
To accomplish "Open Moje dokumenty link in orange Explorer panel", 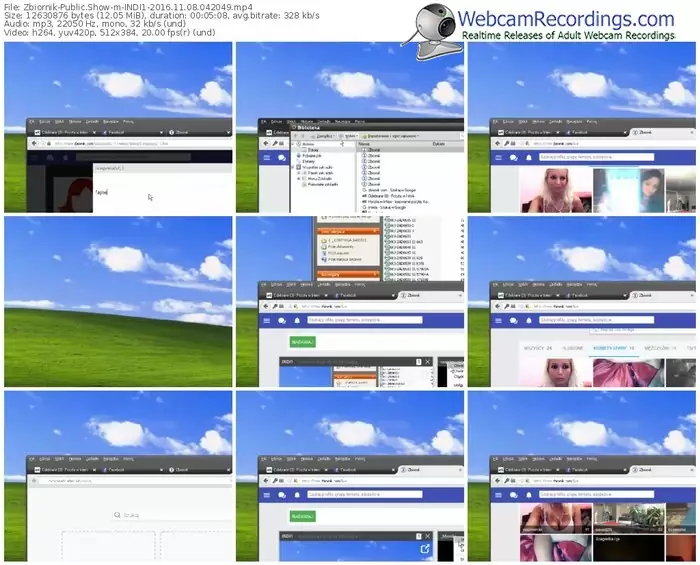I will click(x=340, y=246).
